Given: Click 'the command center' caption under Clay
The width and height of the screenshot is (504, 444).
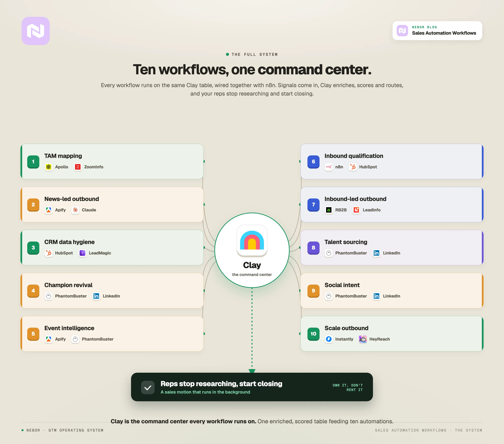Looking at the screenshot, I should pos(252,275).
